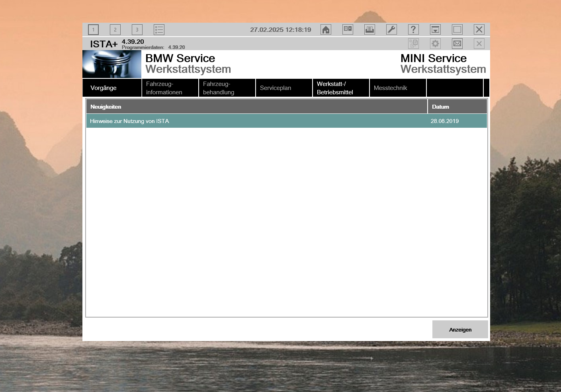
Task: Open the Fahrzeugbehandlung tab
Action: [227, 88]
